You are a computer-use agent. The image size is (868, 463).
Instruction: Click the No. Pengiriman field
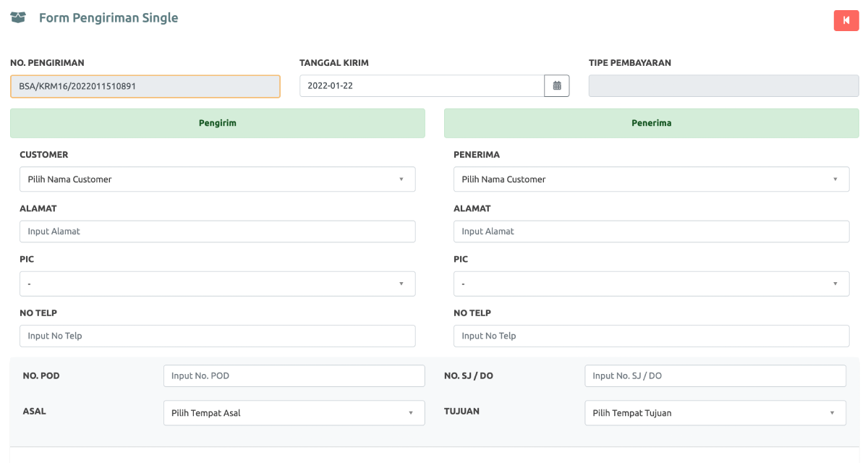[145, 86]
